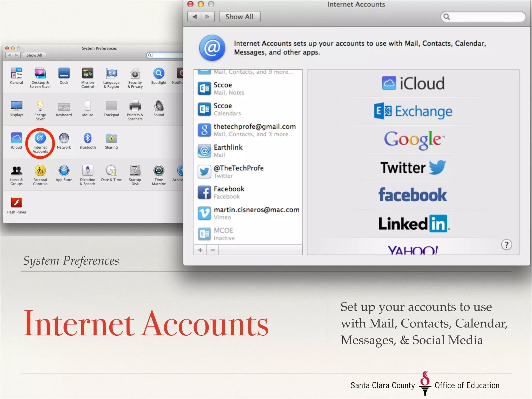Image resolution: width=532 pixels, height=399 pixels.
Task: Go back in Internet Accounts window
Action: [194, 17]
